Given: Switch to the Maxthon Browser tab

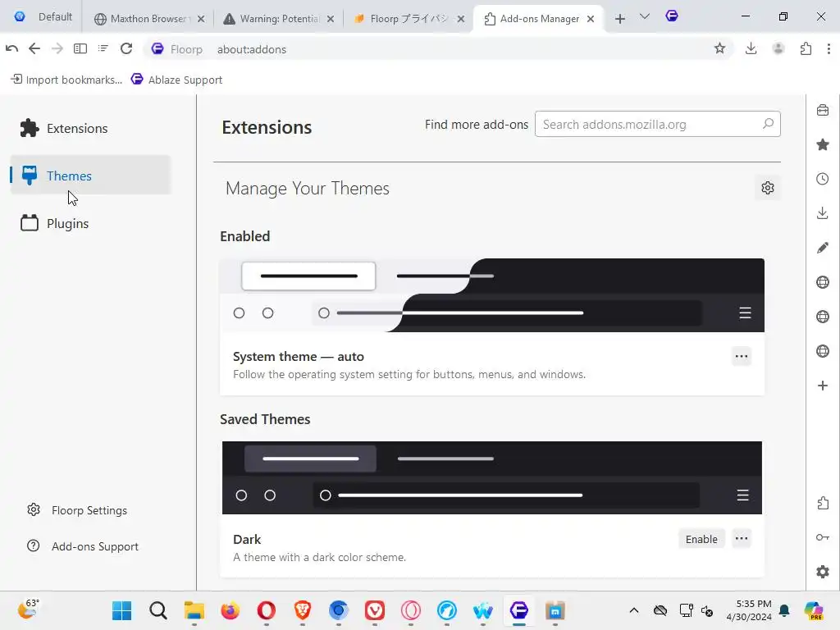Looking at the screenshot, I should pyautogui.click(x=142, y=19).
